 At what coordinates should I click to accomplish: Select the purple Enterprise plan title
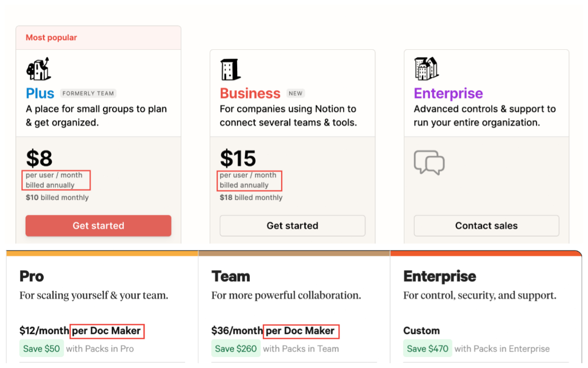448,93
